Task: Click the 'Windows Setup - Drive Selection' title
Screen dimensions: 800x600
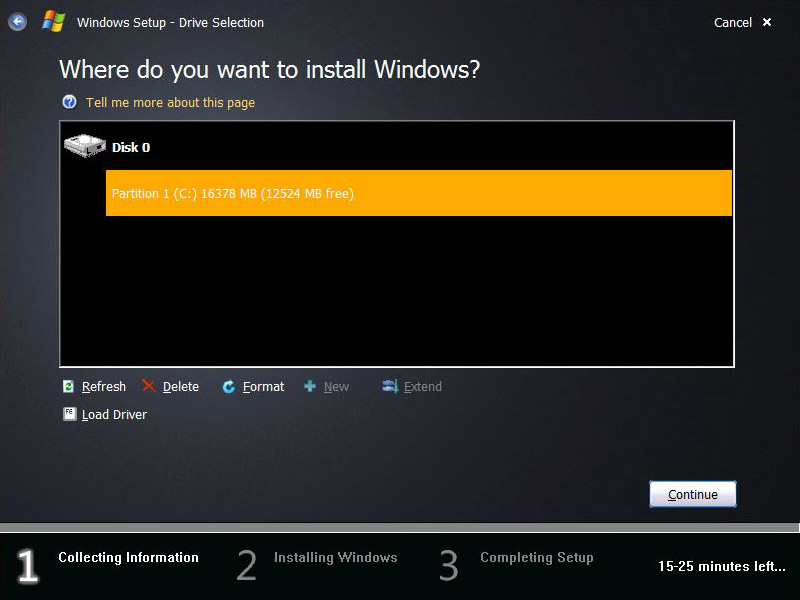Action: click(170, 22)
